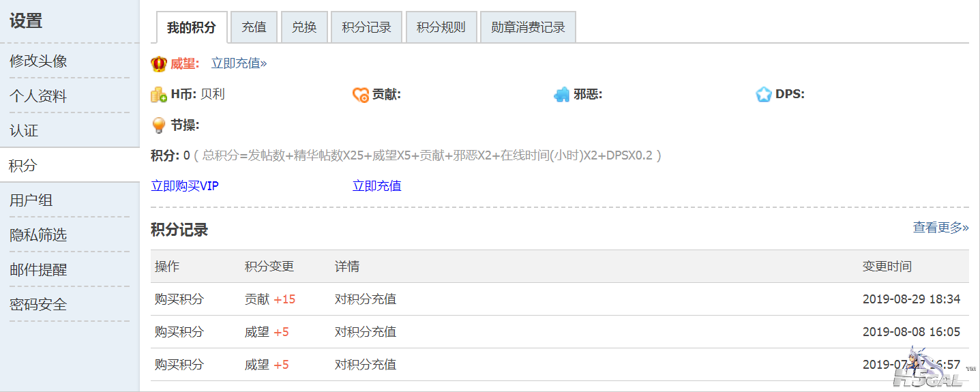Select the 积分记录 tab
This screenshot has height=392, width=980.
pos(366,28)
